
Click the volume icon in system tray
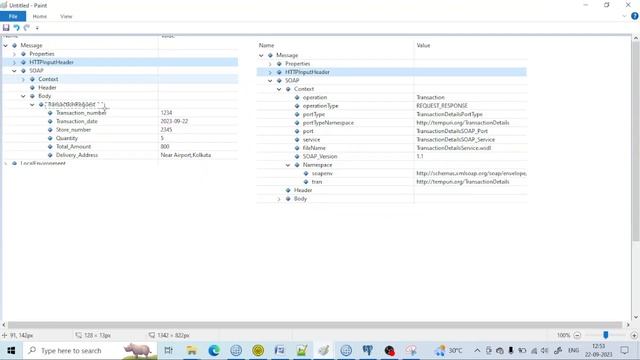[x=544, y=350]
